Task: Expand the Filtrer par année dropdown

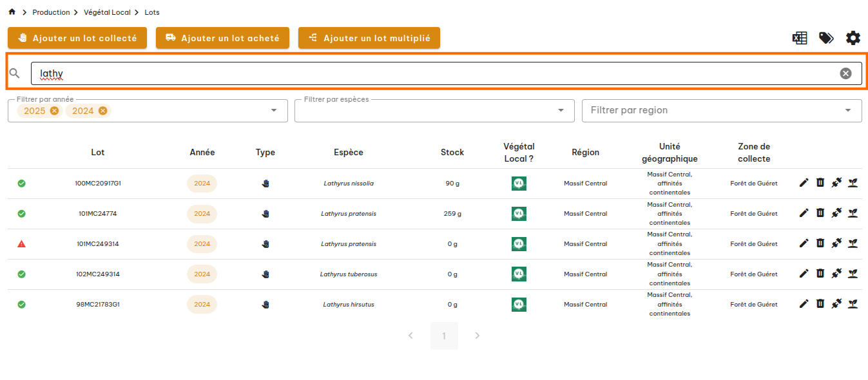Action: tap(275, 111)
